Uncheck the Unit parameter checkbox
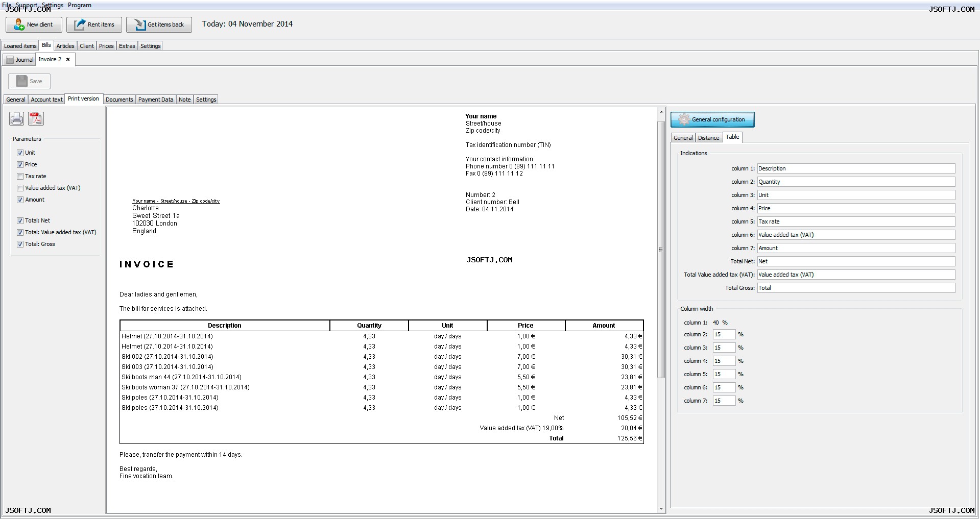The width and height of the screenshot is (980, 519). [x=20, y=153]
